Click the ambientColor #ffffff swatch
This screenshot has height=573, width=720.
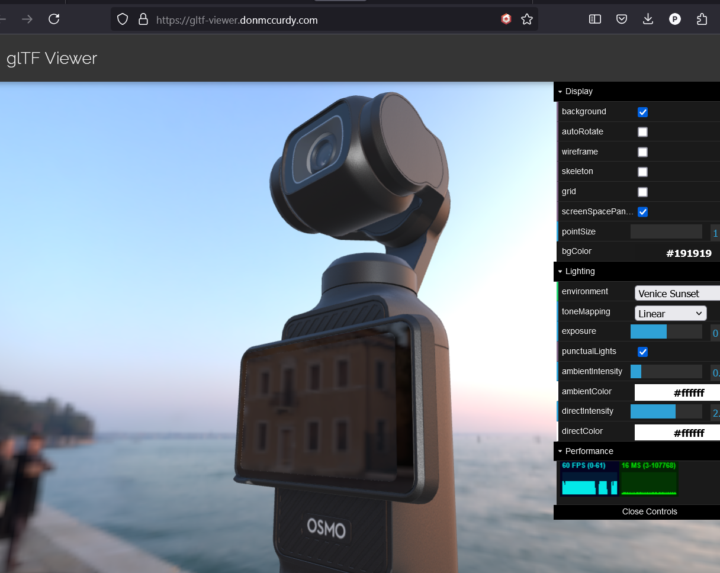click(677, 393)
